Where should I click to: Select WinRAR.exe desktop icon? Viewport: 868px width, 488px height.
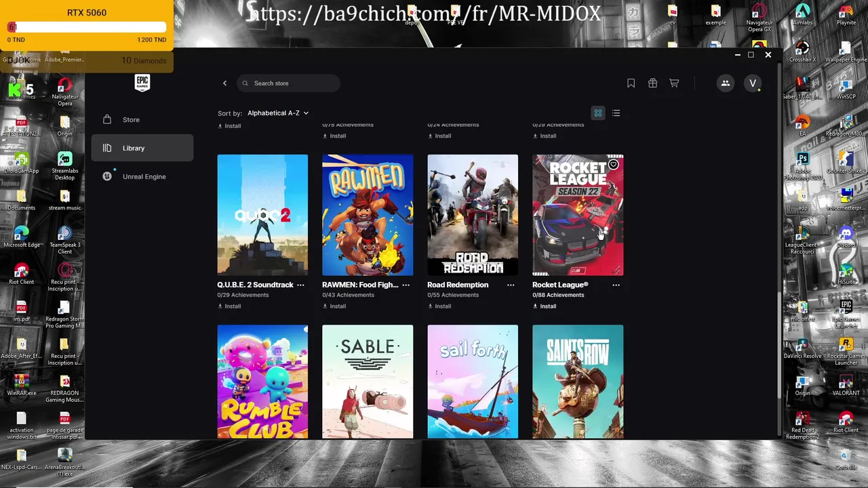click(x=22, y=385)
